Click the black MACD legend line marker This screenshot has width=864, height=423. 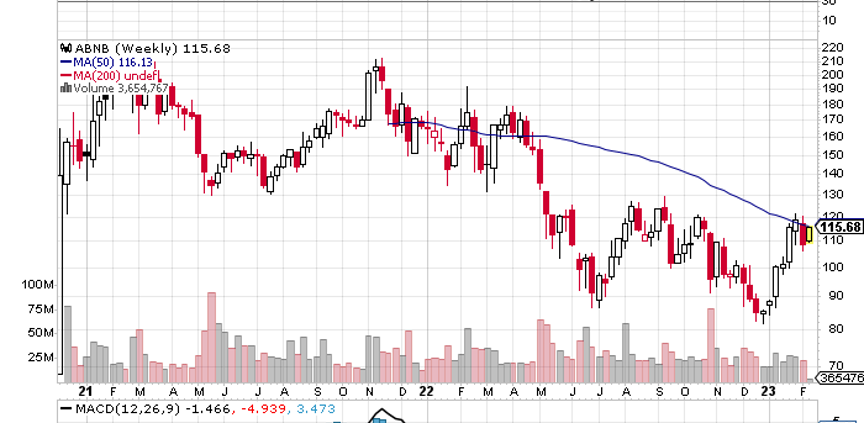click(x=64, y=409)
